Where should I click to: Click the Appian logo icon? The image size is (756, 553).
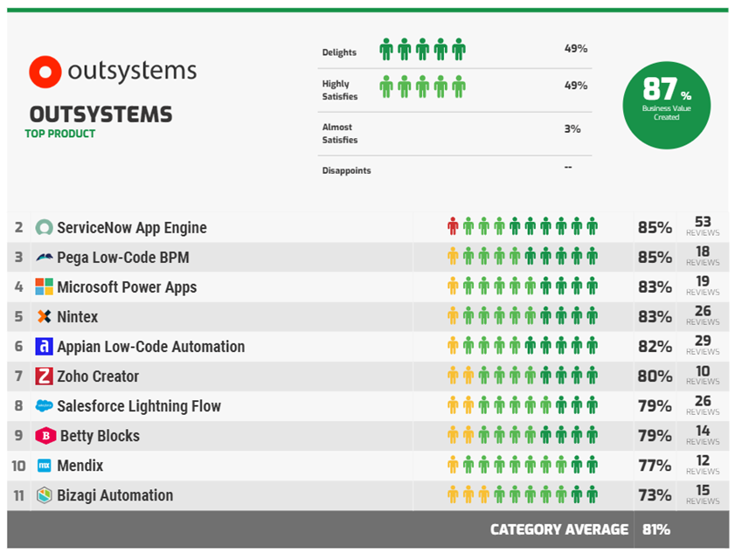point(44,346)
